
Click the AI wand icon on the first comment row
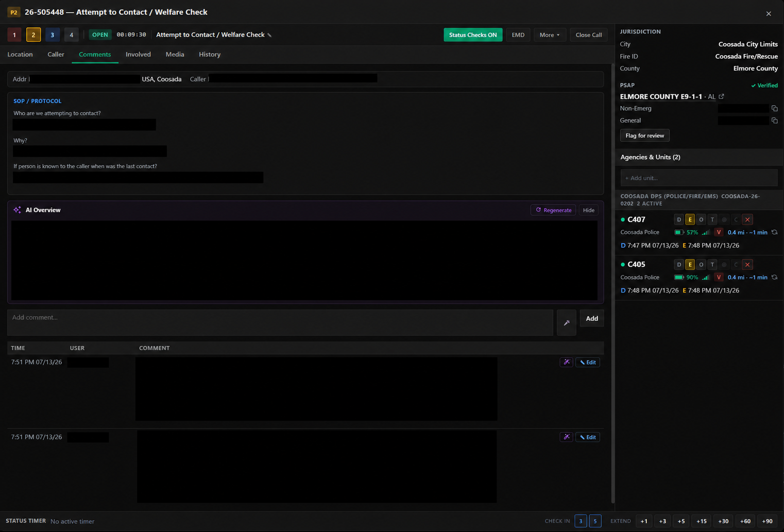click(567, 362)
